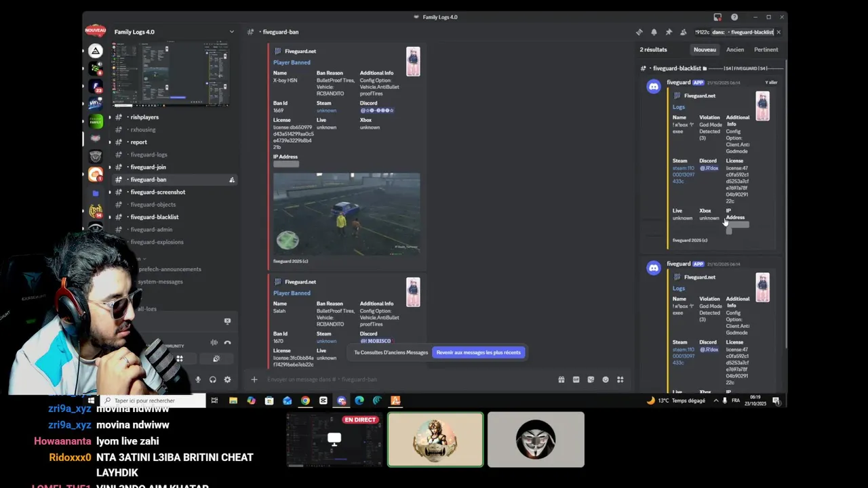Click the steam:110 link in first result
This screenshot has width=868, height=488.
point(684,175)
